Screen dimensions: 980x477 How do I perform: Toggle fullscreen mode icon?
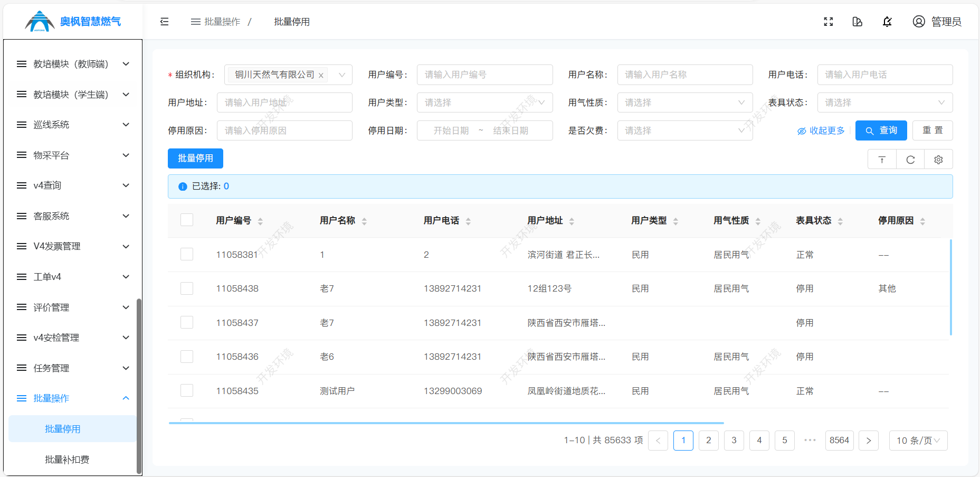(x=829, y=22)
